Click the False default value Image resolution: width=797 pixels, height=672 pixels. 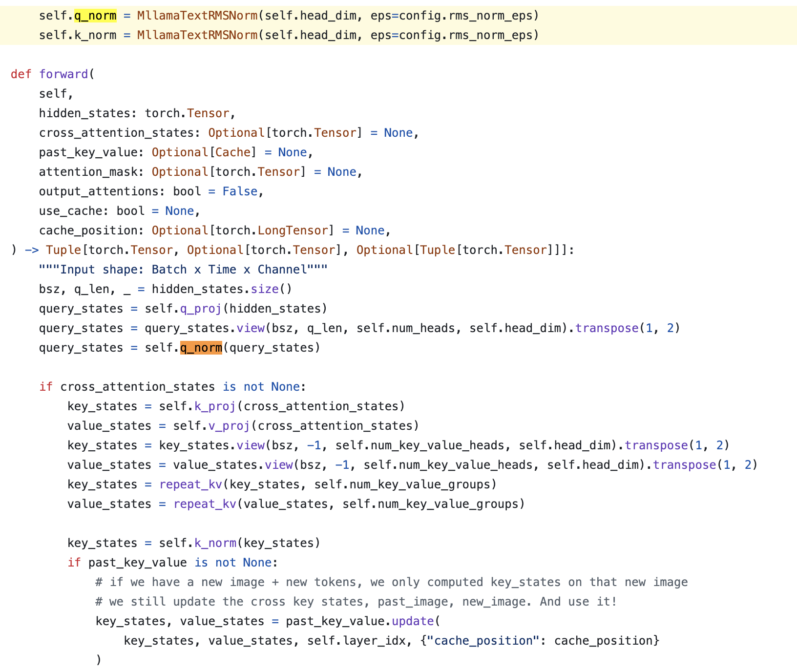240,191
